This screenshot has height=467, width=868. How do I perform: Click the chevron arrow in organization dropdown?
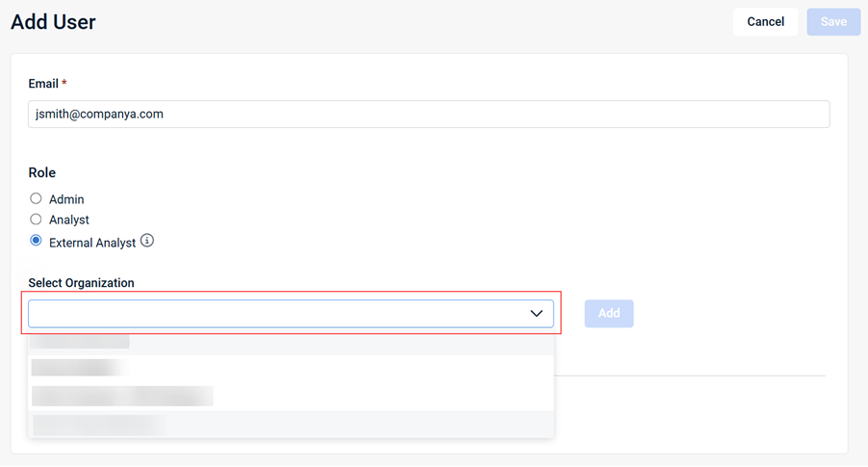pyautogui.click(x=536, y=314)
